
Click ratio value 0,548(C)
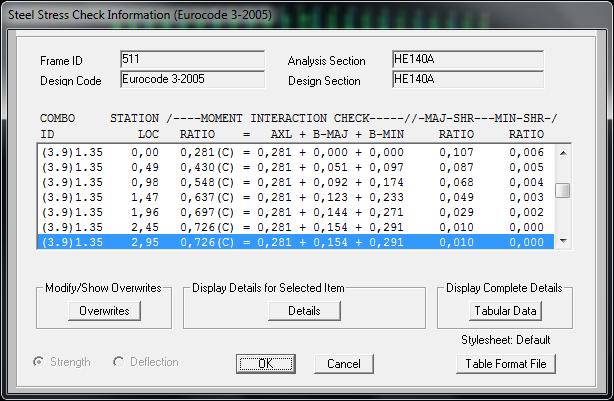point(207,182)
